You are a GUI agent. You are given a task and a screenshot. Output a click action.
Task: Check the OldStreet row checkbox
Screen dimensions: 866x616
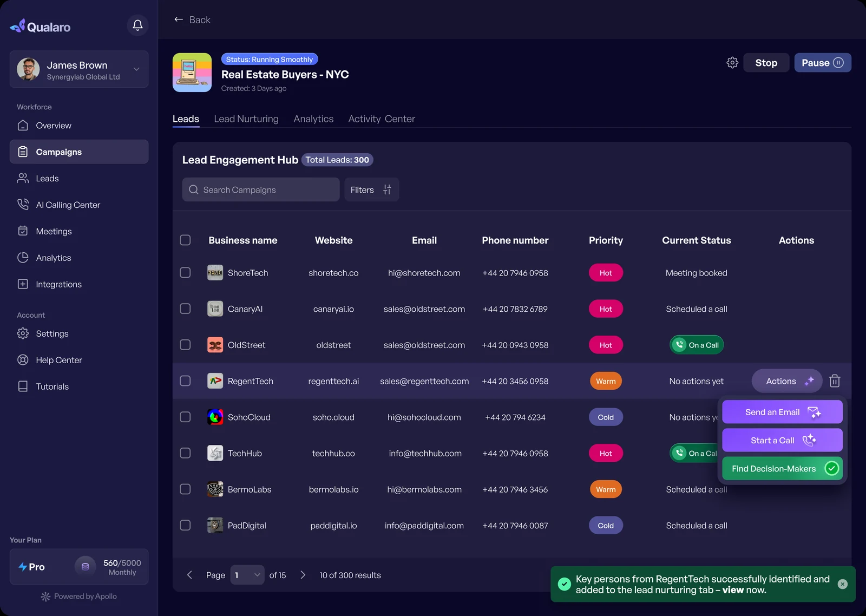click(185, 345)
